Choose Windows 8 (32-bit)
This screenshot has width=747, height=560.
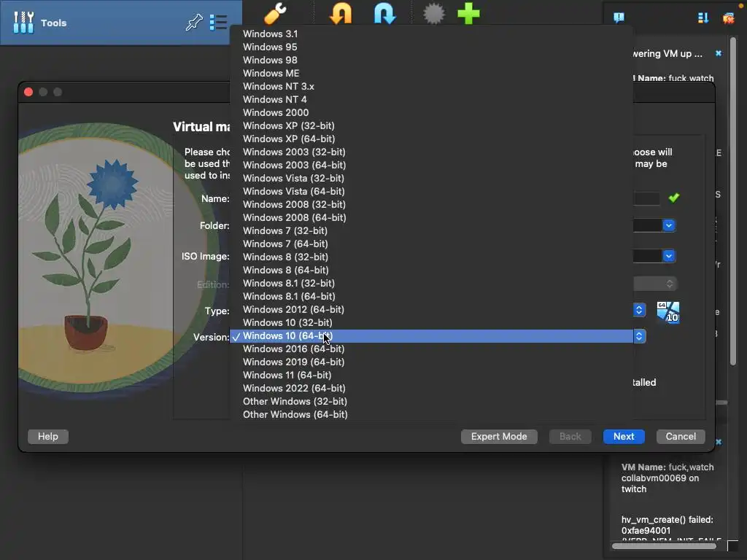click(431, 257)
